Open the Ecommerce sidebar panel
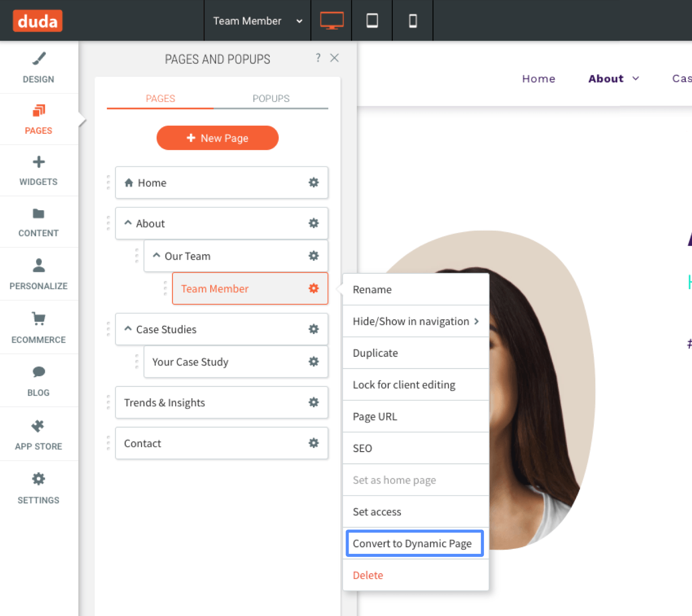Screen dimensions: 692x616 [x=39, y=328]
